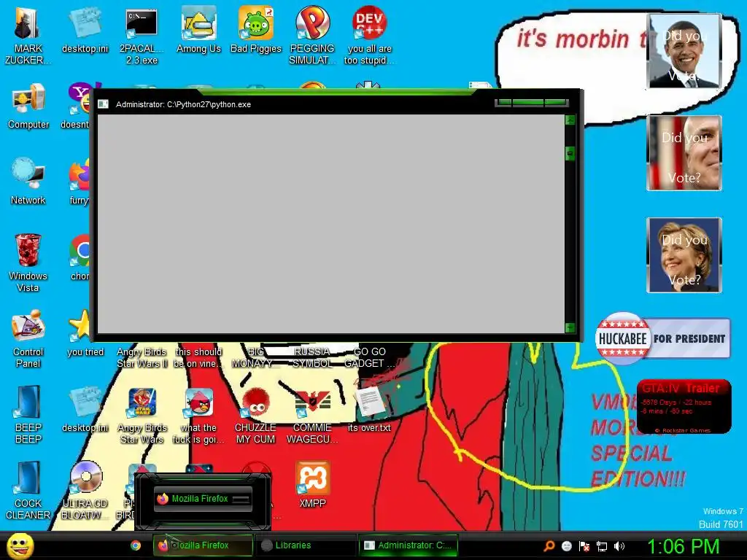This screenshot has height=560, width=747.
Task: Open the volume speaker tray icon
Action: point(619,546)
